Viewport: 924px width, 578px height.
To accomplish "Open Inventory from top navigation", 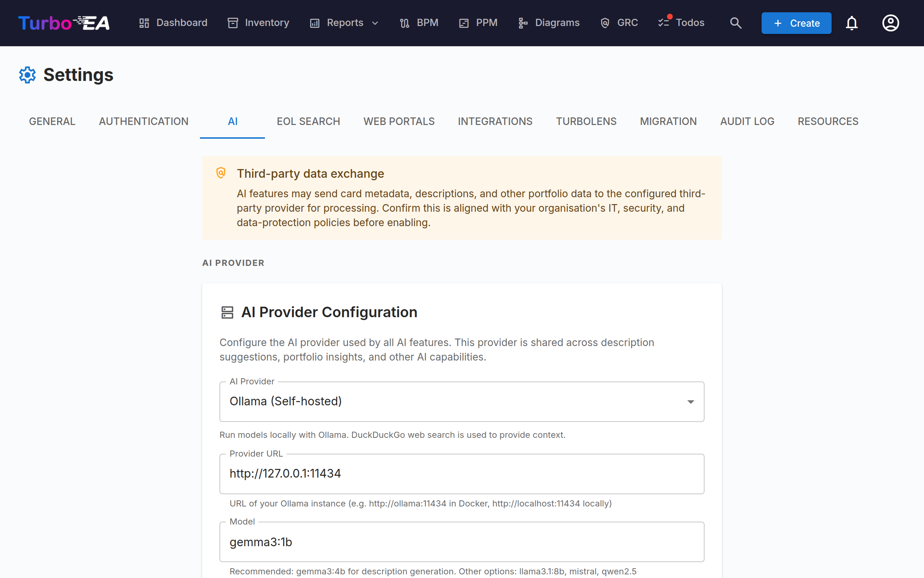I will click(258, 23).
